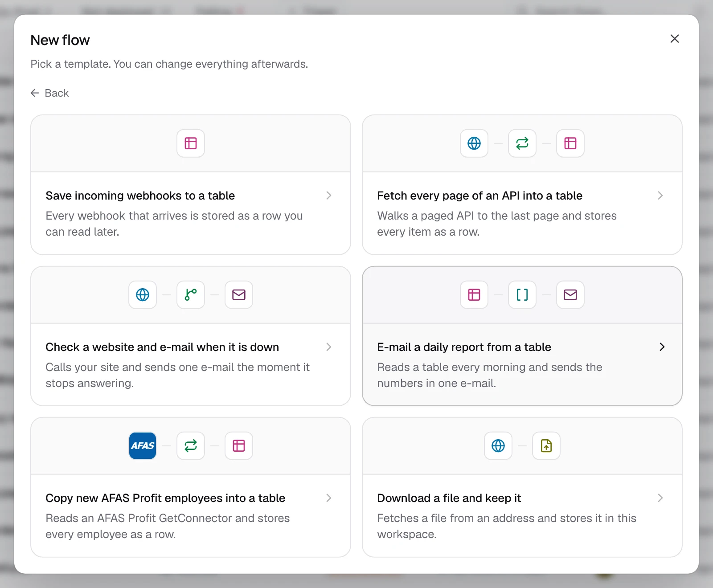Click description 'Calls your site and sends one e-mail'
Viewport: 713px width, 588px height.
[177, 375]
